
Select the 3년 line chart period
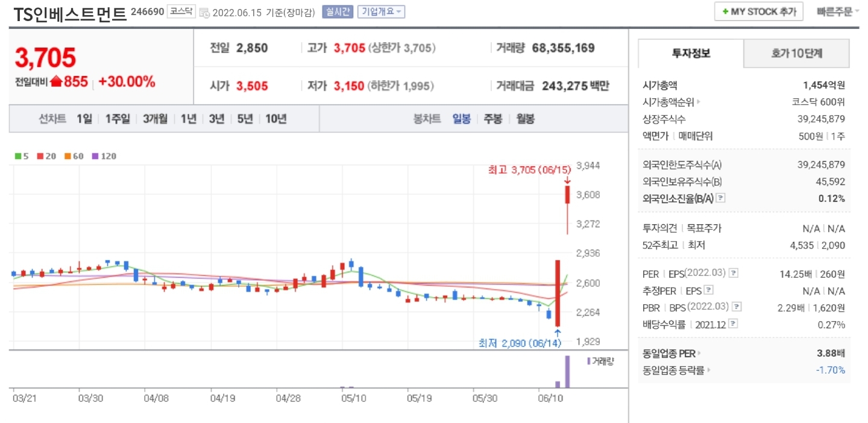point(216,119)
